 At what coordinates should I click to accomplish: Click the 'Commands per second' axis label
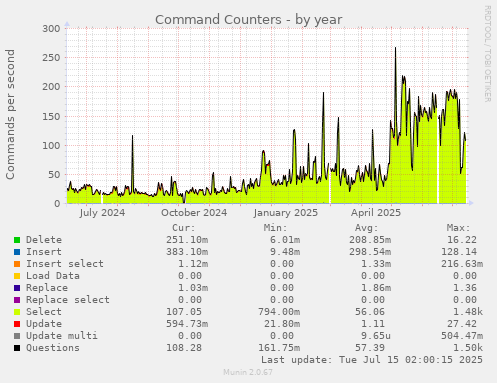click(10, 114)
